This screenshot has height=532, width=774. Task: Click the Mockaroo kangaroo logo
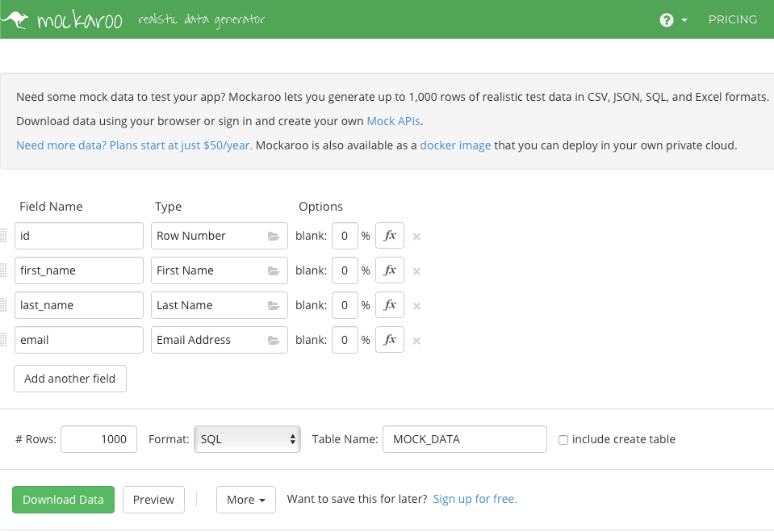15,19
